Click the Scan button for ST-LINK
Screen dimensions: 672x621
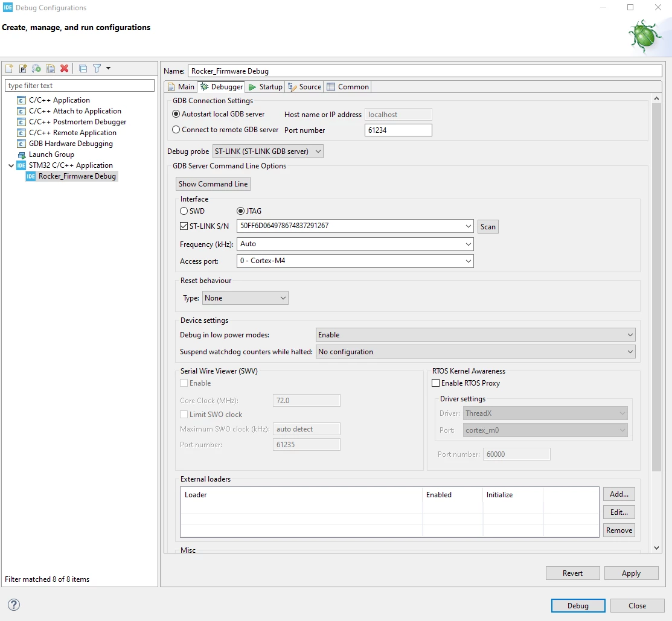pyautogui.click(x=488, y=226)
